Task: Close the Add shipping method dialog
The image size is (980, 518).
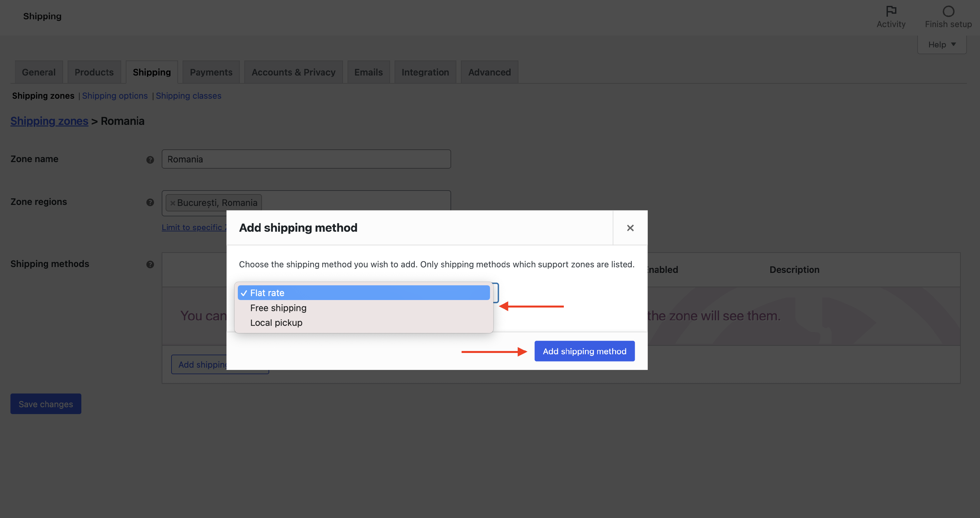Action: tap(630, 227)
